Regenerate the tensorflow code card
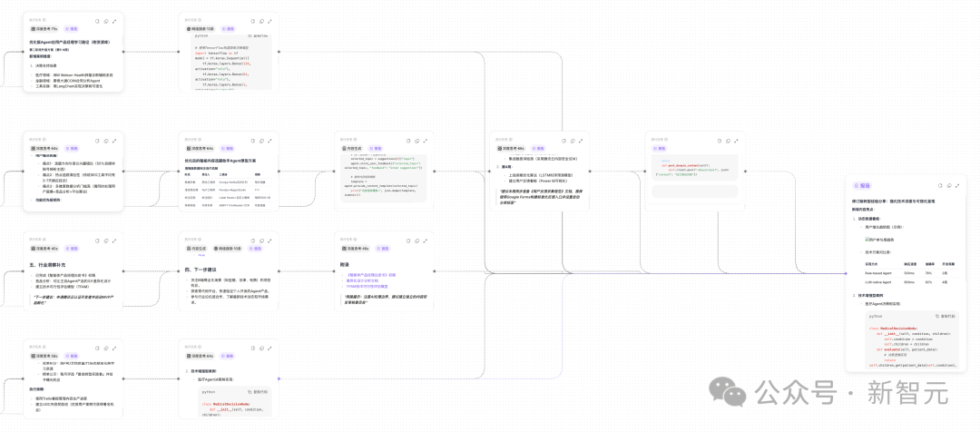980x432 pixels. pos(252,21)
